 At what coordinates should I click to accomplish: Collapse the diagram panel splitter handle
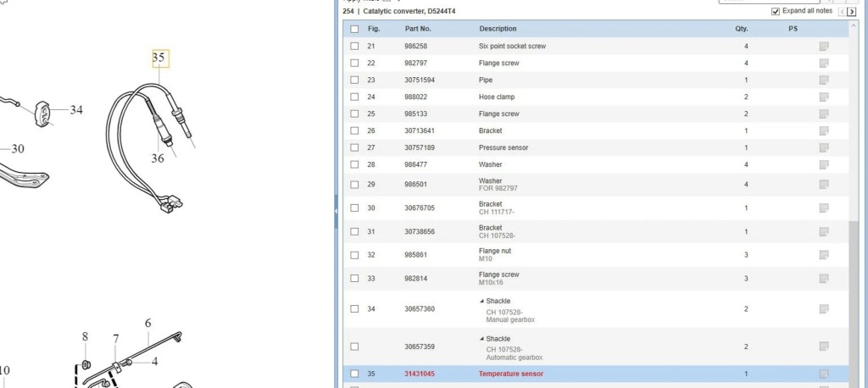coord(336,212)
